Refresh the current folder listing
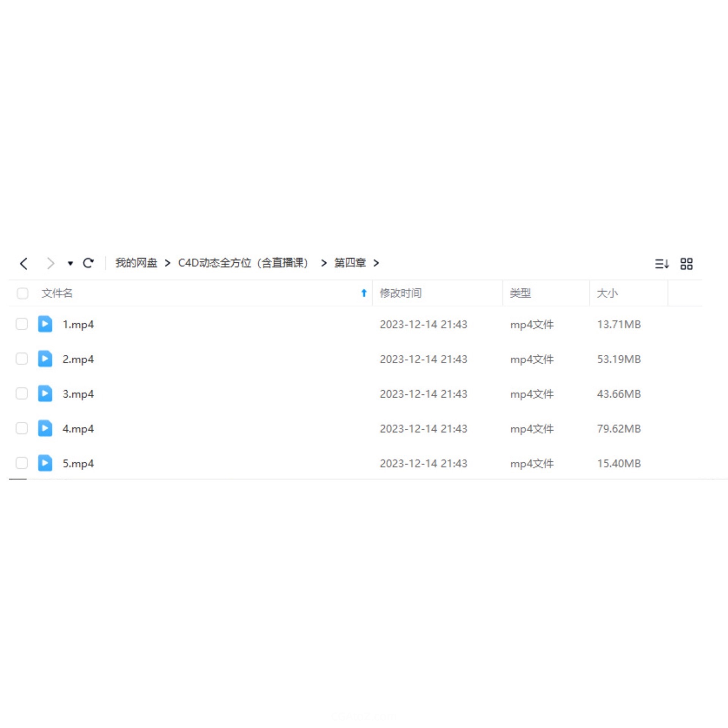 point(88,263)
